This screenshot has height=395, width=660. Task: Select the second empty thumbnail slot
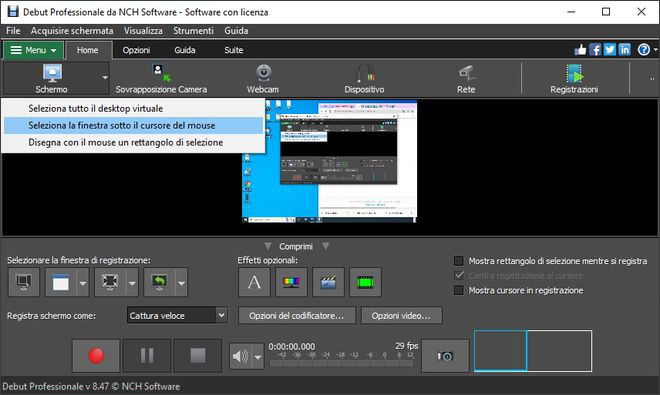point(559,351)
